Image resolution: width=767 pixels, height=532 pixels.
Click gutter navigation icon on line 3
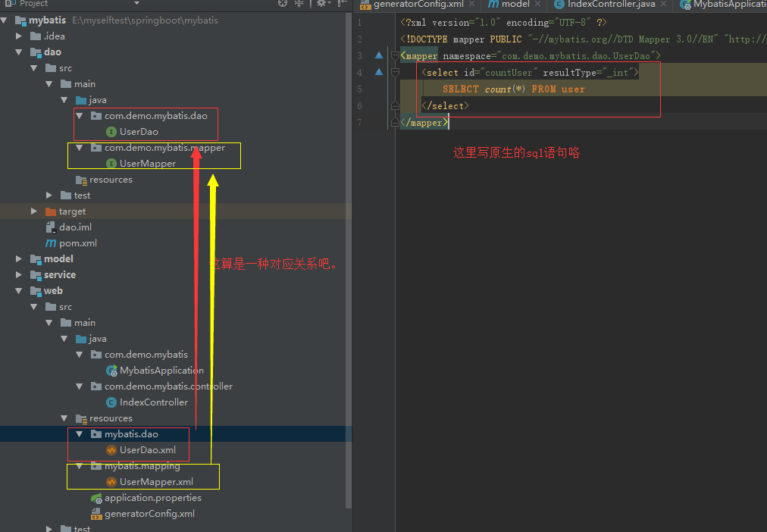379,55
